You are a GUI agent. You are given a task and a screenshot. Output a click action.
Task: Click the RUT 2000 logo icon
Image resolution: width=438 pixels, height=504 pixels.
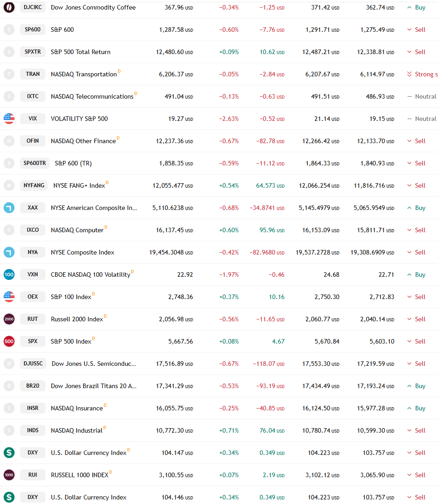[x=9, y=319]
